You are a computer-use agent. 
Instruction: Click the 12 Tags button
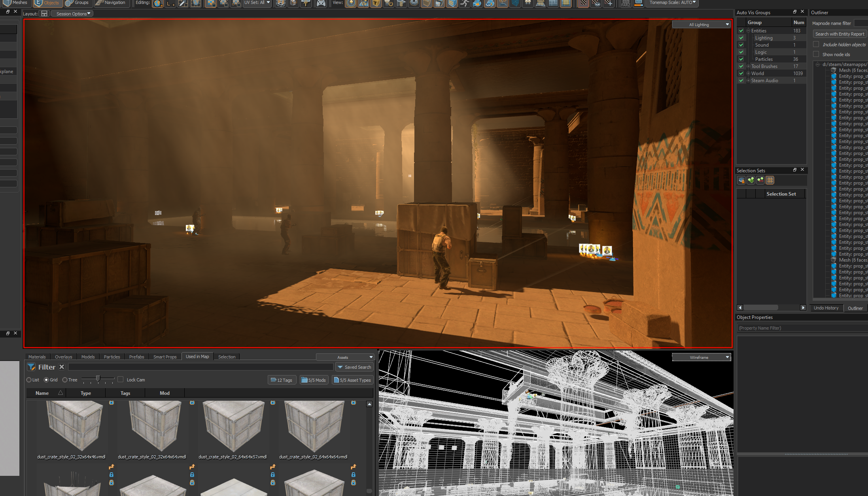pyautogui.click(x=282, y=380)
